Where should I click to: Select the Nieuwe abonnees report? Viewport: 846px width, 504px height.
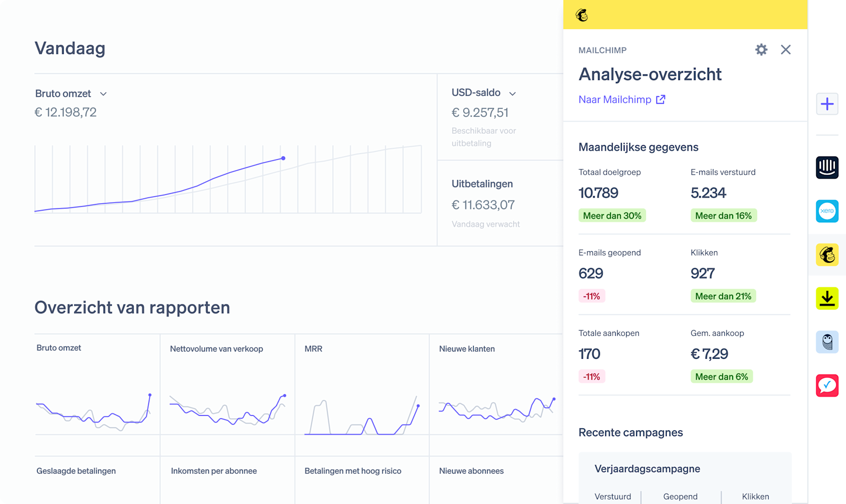(x=471, y=471)
